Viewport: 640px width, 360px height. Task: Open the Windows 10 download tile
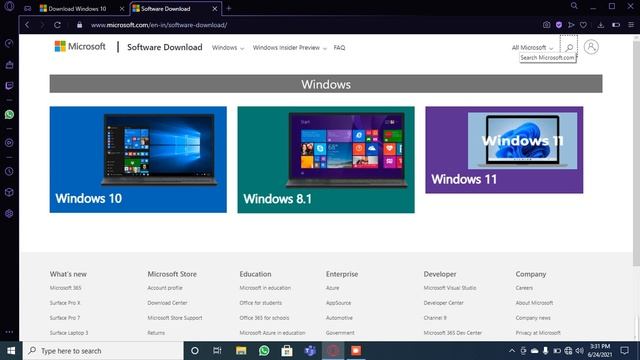(x=138, y=160)
